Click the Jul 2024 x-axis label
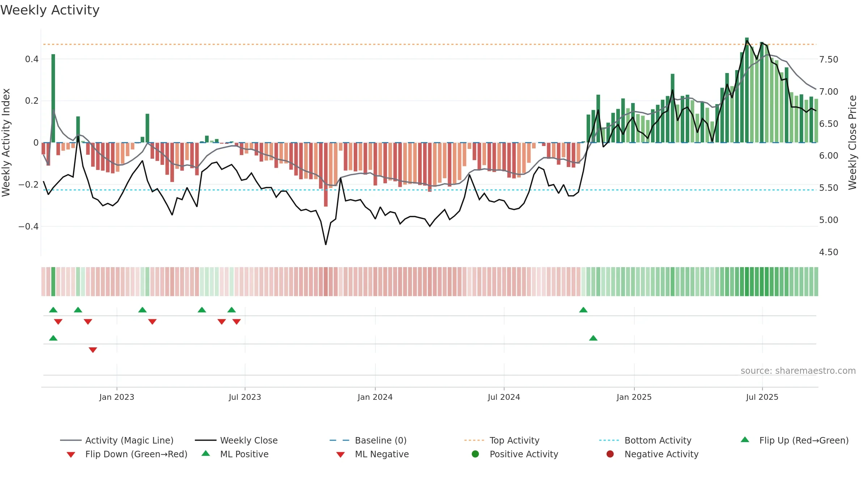 pos(504,397)
